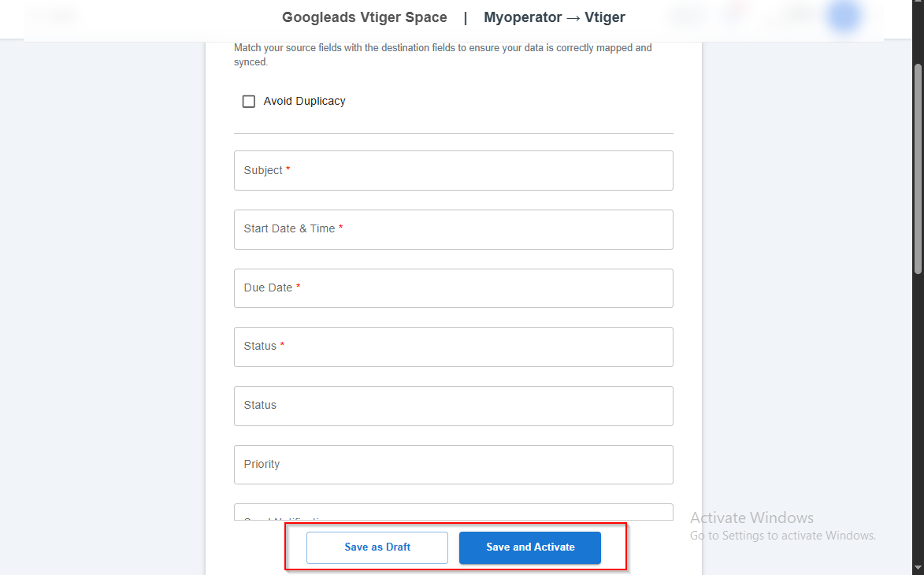Click the page vertical scrollbar thumb
The height and width of the screenshot is (575, 924).
coord(918,169)
